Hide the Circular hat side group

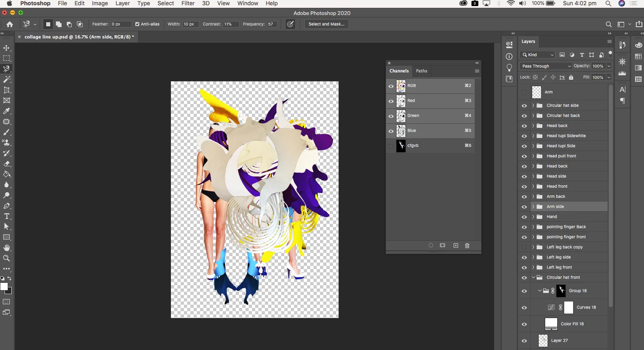point(524,106)
